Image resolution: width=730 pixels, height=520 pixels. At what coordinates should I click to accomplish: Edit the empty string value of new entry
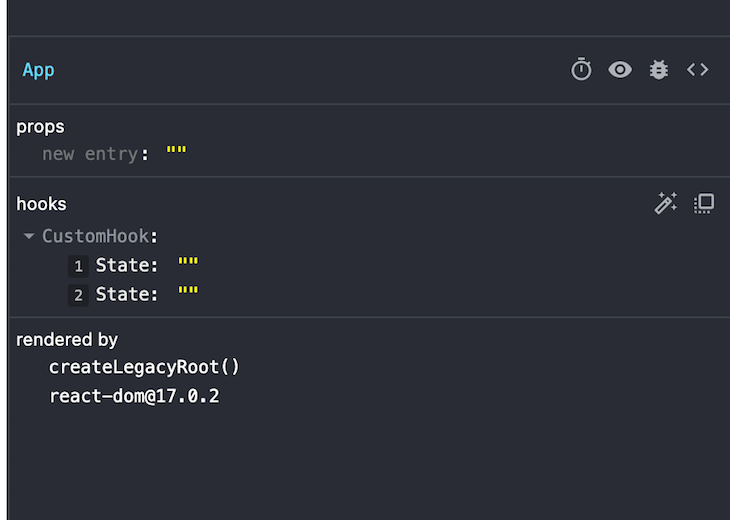[176, 152]
